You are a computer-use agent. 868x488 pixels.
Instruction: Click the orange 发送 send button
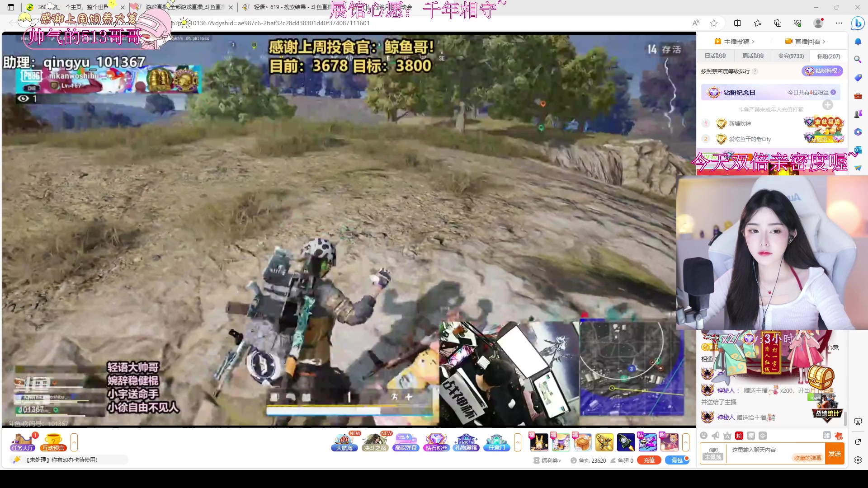835,454
